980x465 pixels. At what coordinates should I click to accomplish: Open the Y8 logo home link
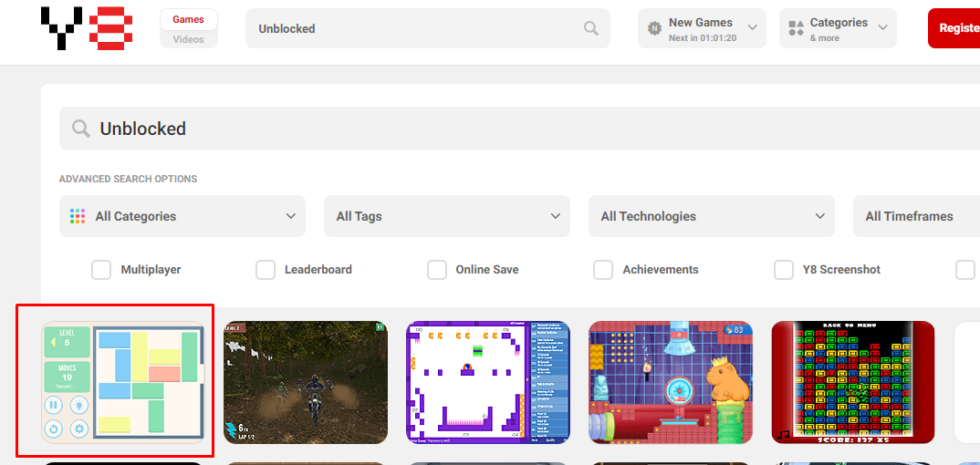(x=87, y=28)
